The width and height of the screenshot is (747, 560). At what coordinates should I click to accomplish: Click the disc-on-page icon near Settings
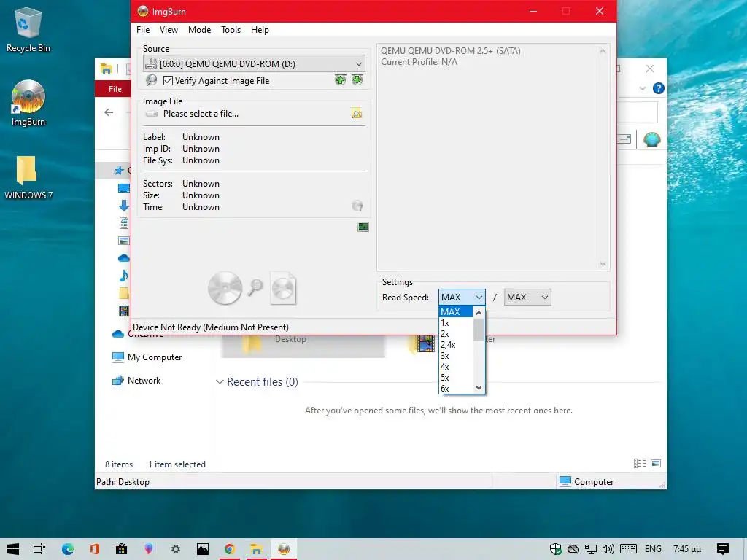pyautogui.click(x=283, y=288)
